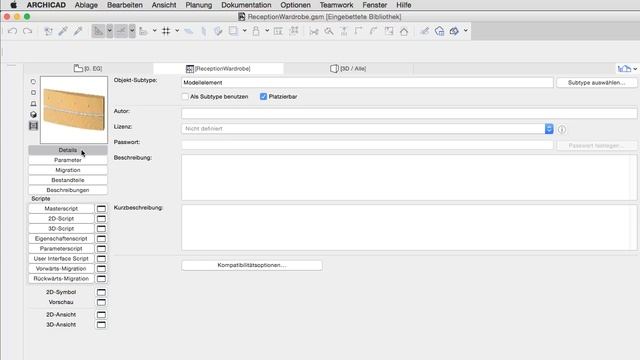This screenshot has width=640, height=360.
Task: Open the Vorwärts-Migration script
Action: [x=61, y=269]
